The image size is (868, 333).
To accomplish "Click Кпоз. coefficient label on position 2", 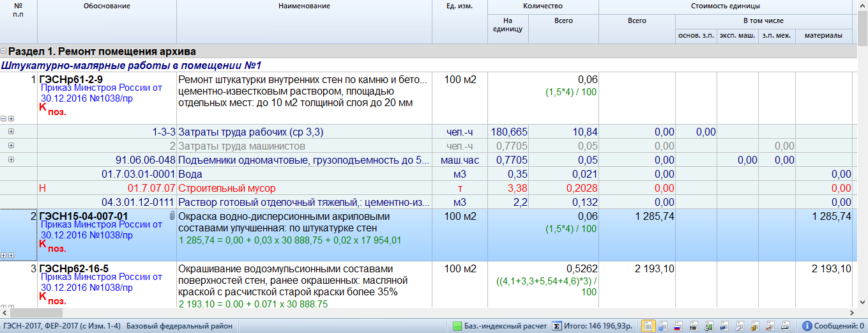I will click(52, 245).
